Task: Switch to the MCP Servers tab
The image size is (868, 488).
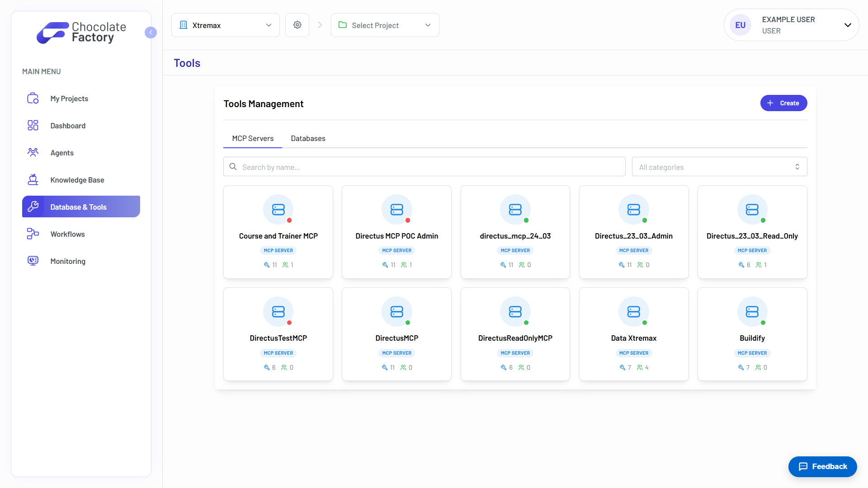Action: (253, 138)
